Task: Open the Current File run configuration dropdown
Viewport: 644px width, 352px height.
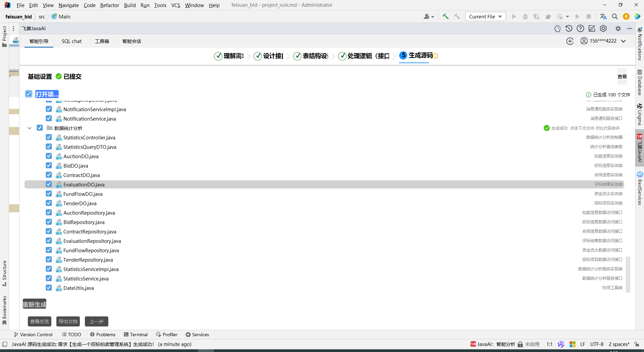Action: pos(485,16)
